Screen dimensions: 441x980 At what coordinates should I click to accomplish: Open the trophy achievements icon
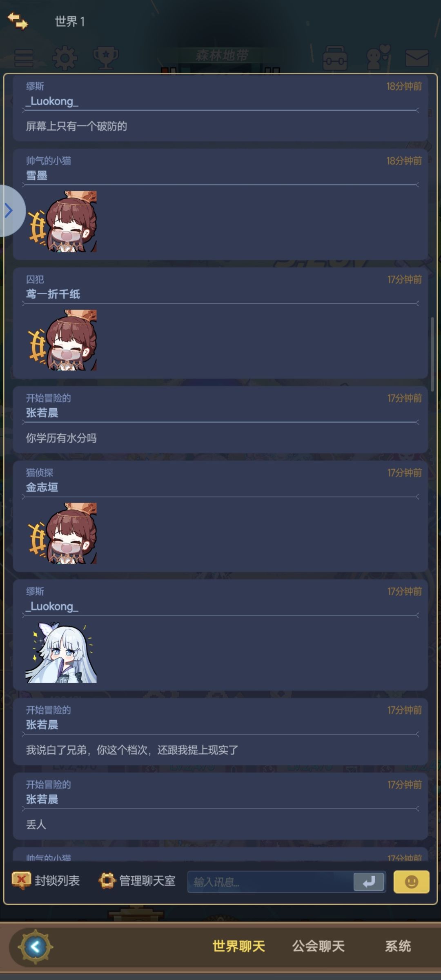point(106,58)
